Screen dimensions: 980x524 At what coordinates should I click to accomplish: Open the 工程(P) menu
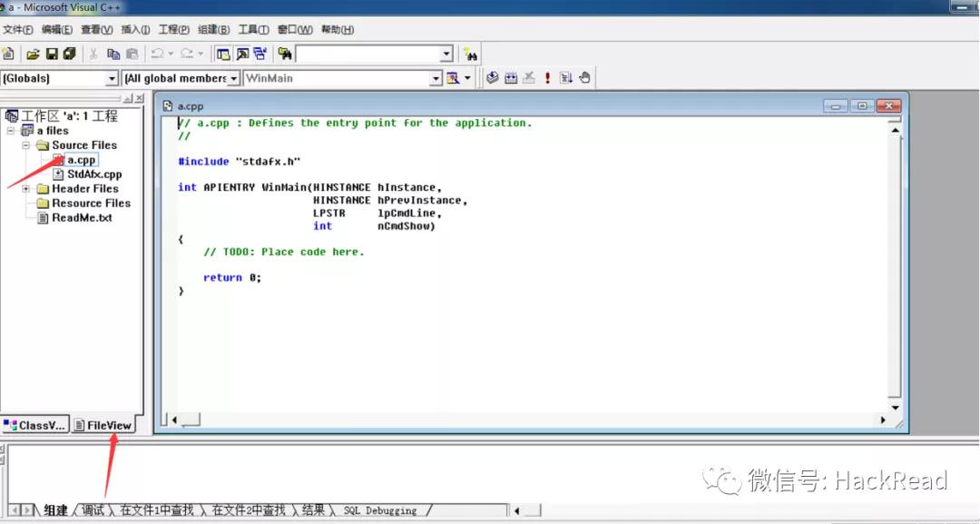tap(172, 28)
